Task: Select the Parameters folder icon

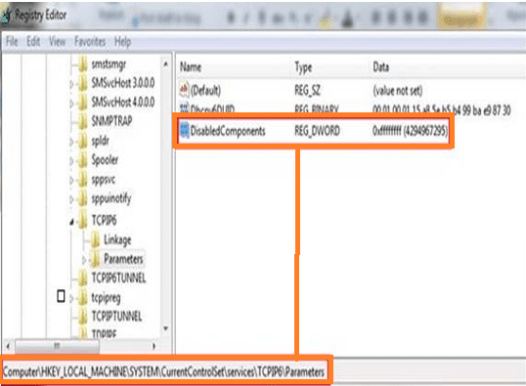Action: [96, 259]
